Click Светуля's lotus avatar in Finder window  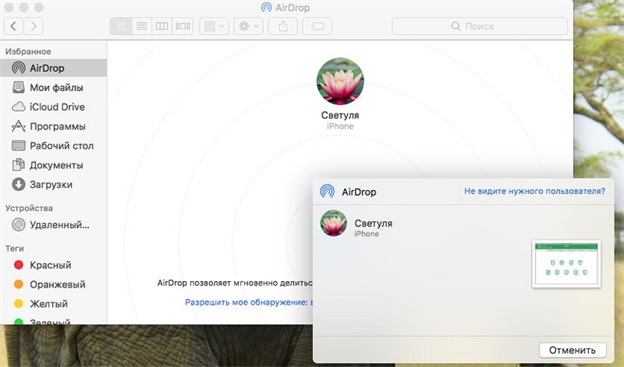pyautogui.click(x=340, y=81)
